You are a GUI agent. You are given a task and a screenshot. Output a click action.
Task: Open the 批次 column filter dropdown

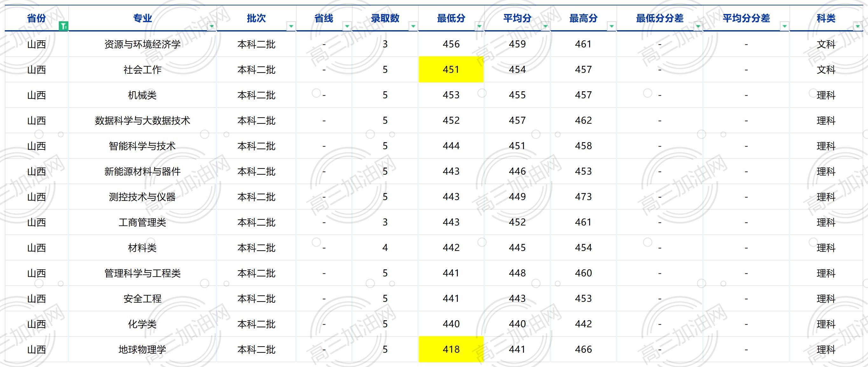tap(291, 26)
